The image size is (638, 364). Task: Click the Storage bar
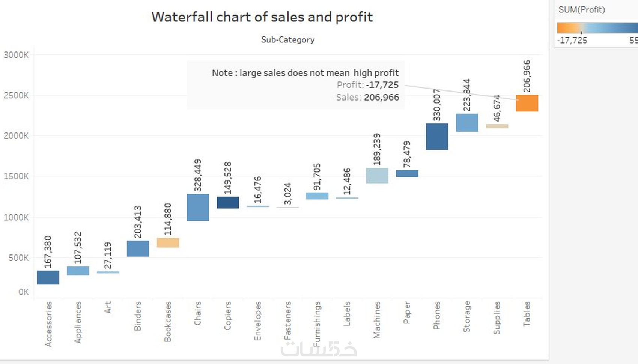coord(467,122)
